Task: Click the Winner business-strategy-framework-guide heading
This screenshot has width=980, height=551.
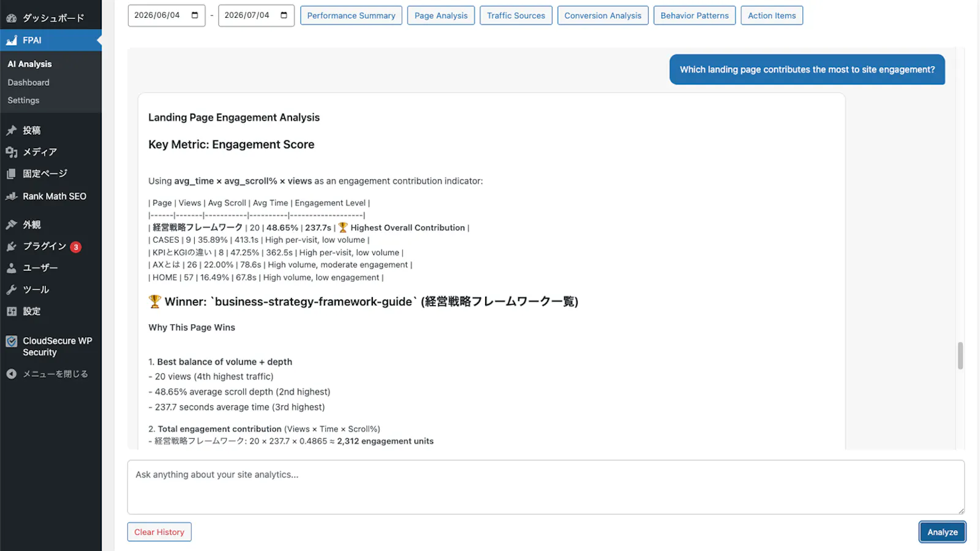Action: [x=363, y=302]
